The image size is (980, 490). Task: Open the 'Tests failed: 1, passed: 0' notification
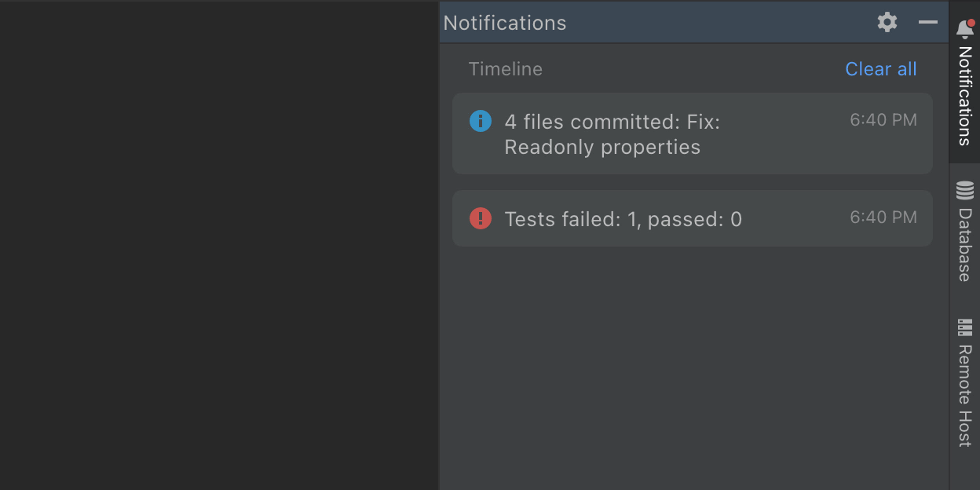[x=623, y=219]
